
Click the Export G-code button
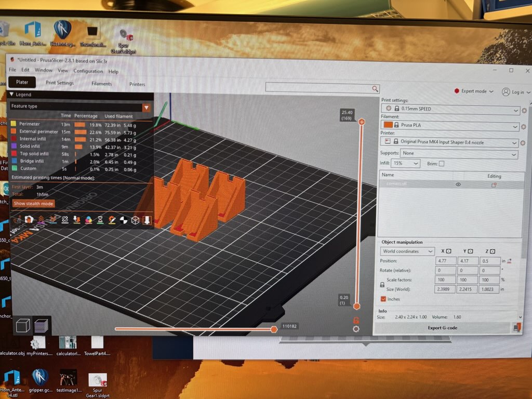pos(442,328)
